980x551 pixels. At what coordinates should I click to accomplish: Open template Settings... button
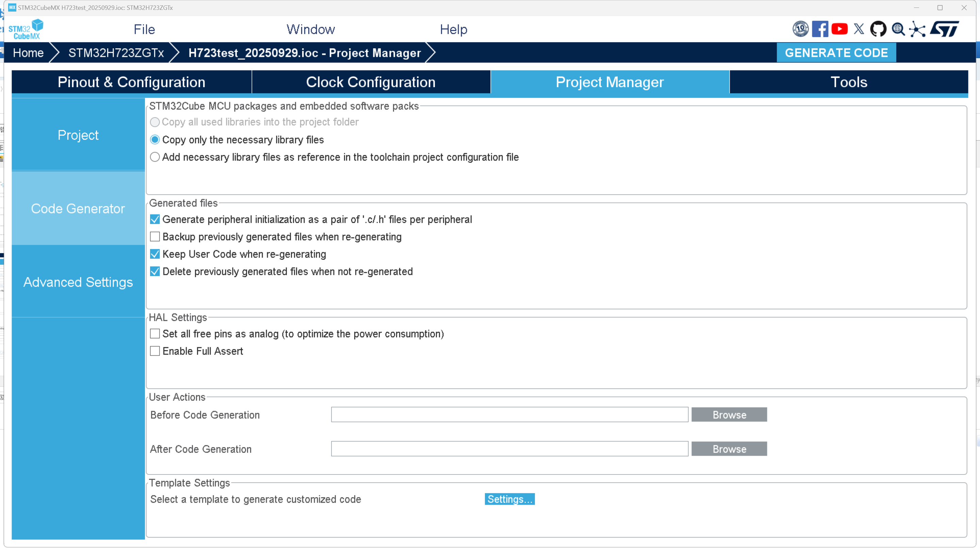[x=509, y=499]
